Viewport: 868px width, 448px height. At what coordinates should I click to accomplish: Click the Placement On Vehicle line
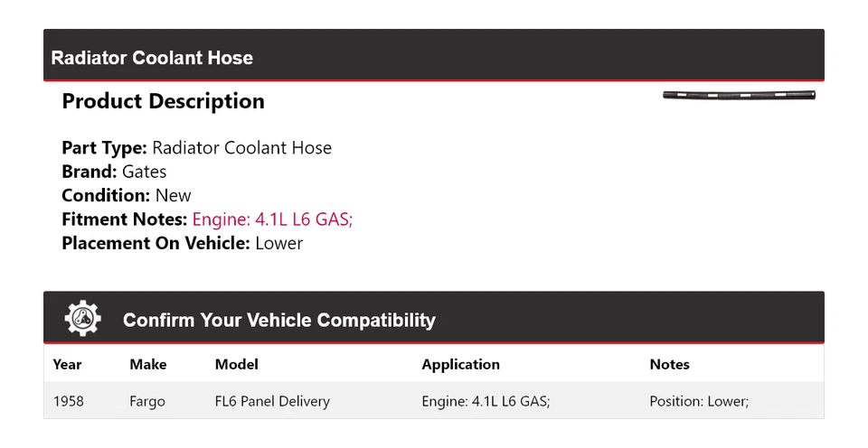pos(182,243)
